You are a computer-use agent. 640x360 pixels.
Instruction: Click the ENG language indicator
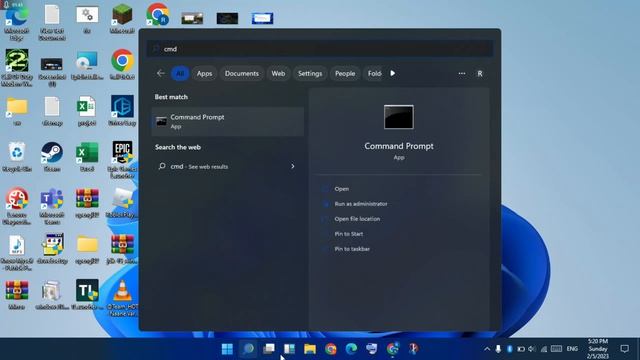pyautogui.click(x=572, y=349)
